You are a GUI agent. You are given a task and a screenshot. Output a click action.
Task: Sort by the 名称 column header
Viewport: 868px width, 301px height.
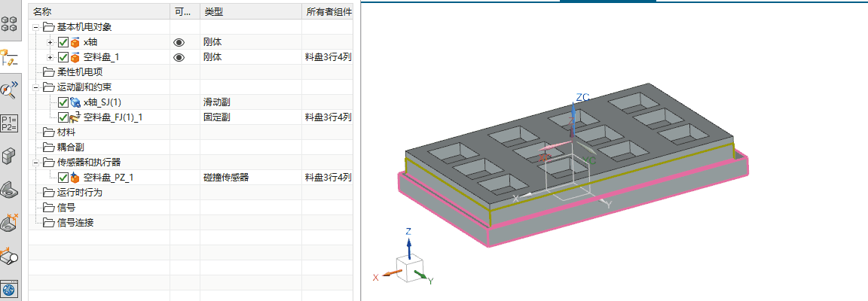pyautogui.click(x=99, y=11)
